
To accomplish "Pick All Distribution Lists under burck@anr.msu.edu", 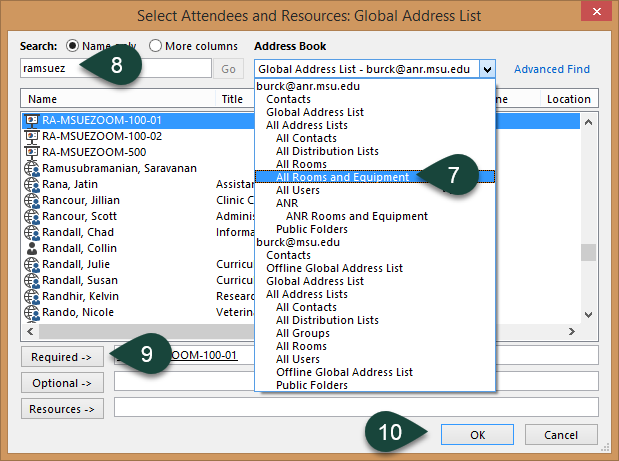I will click(327, 151).
